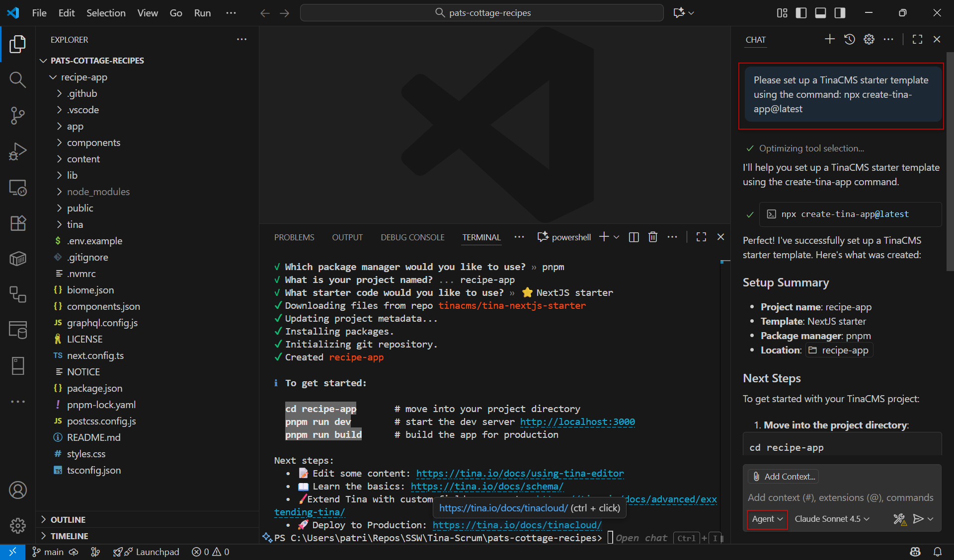The image size is (954, 560).
Task: Toggle the bottom panel layout button
Action: tap(820, 13)
